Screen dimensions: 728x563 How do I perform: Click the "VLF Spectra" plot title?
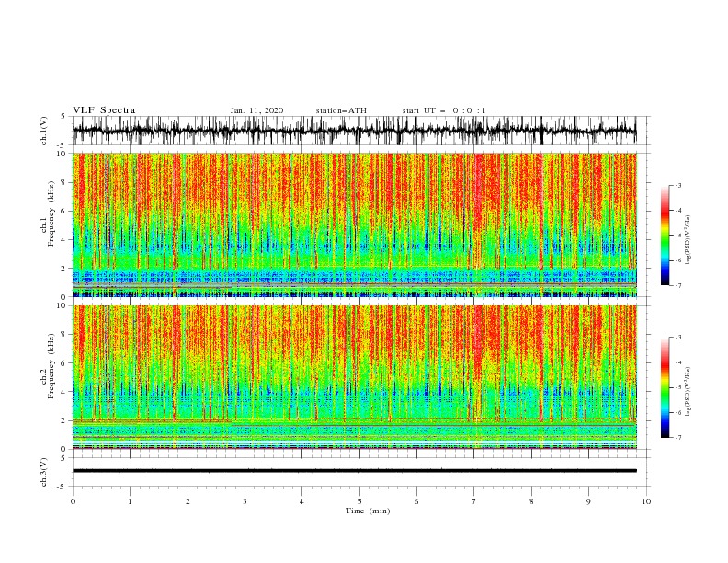pyautogui.click(x=104, y=110)
